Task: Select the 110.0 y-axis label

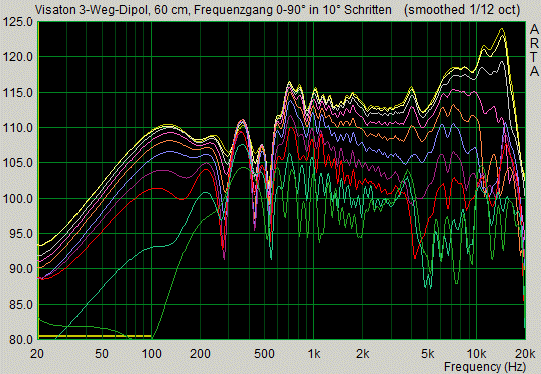Action: pyautogui.click(x=18, y=128)
